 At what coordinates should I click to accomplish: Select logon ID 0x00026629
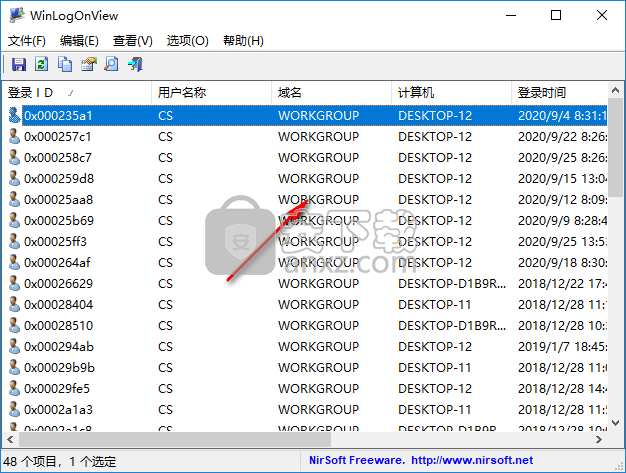coord(58,283)
